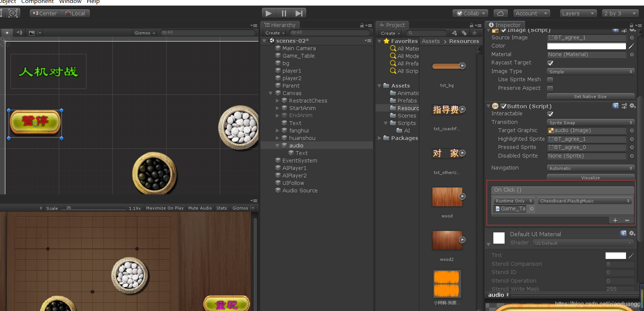Open Button script settings gear icon
This screenshot has width=644, height=311.
point(632,106)
